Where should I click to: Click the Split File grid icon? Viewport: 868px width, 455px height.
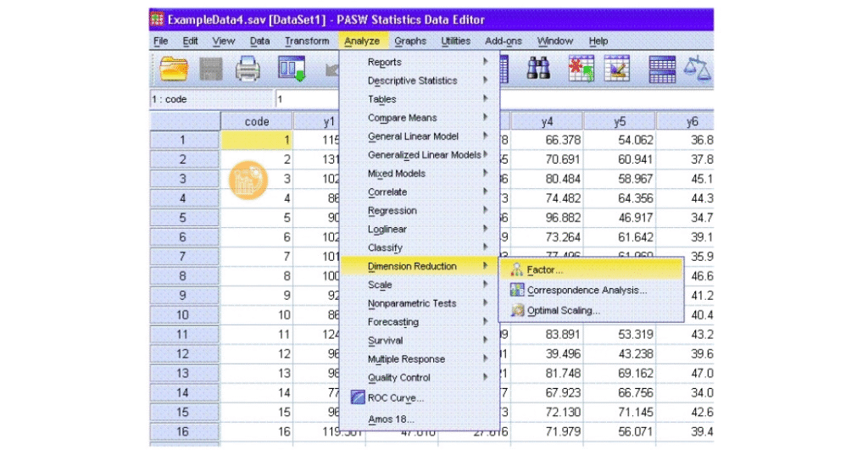[x=662, y=69]
